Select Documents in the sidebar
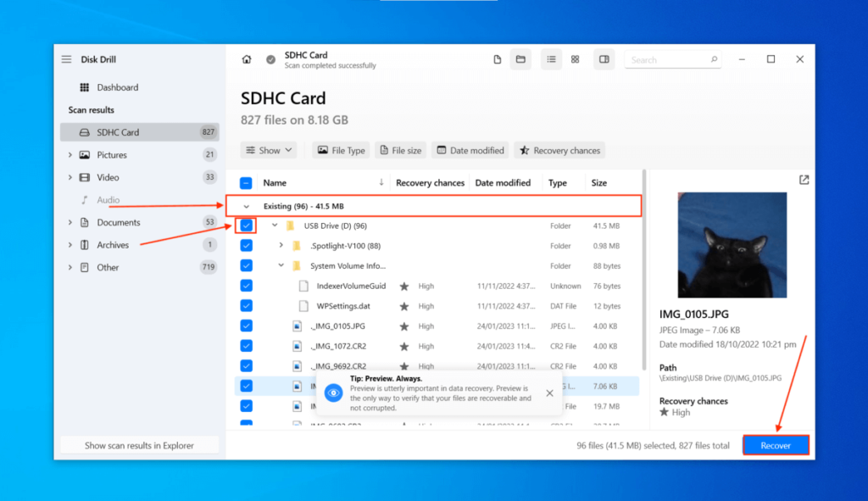Image resolution: width=868 pixels, height=501 pixels. tap(121, 222)
